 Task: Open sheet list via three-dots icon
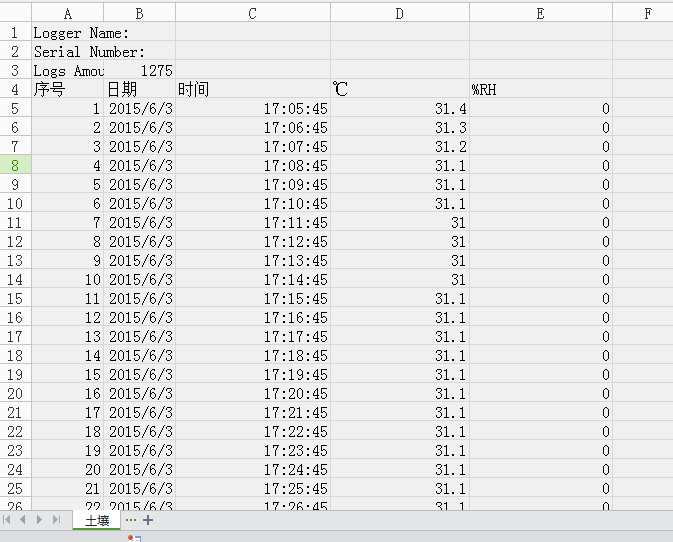click(x=131, y=520)
